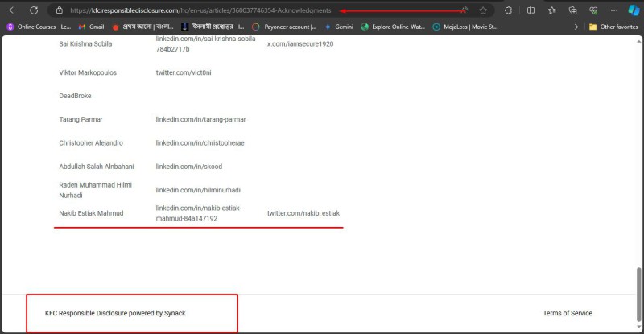Go back using the browser back arrow
644x334 pixels.
[x=13, y=10]
